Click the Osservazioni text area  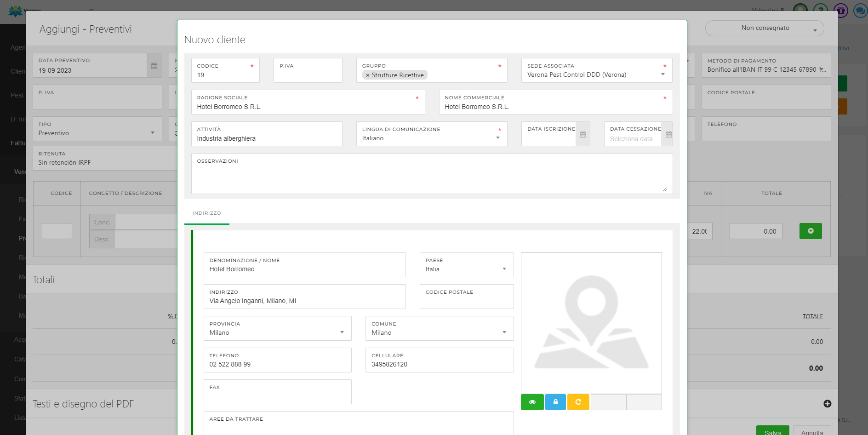[431, 177]
